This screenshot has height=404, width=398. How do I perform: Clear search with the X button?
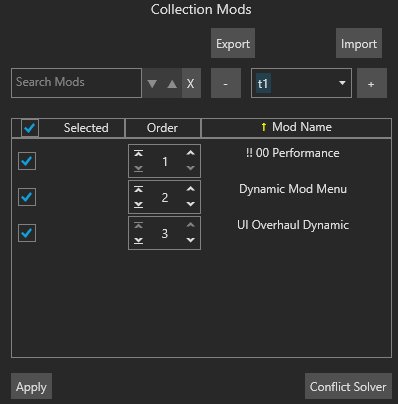191,83
